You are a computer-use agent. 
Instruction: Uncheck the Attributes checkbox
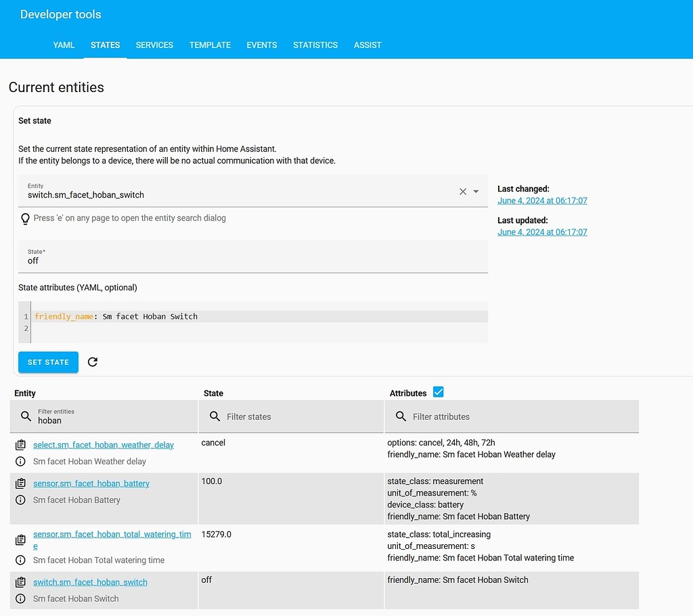[x=439, y=391]
